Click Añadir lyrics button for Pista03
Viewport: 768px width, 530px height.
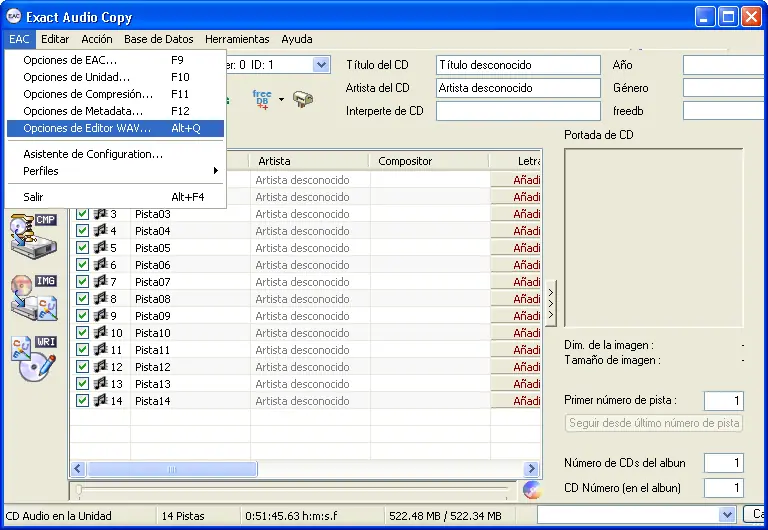(x=516, y=214)
